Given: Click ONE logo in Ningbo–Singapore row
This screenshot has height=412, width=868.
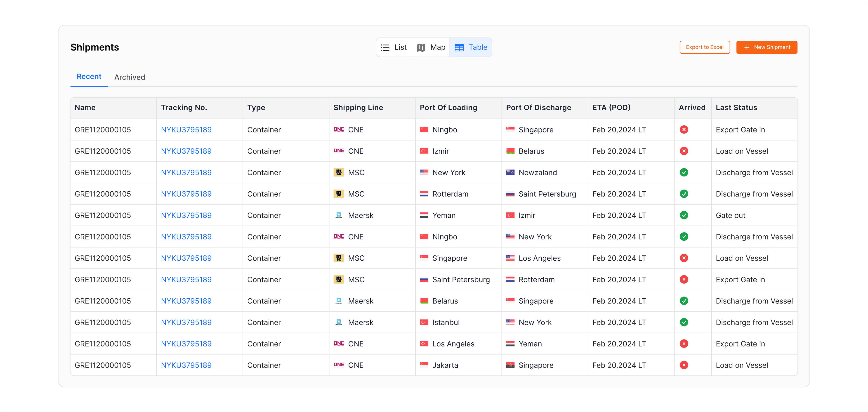Looking at the screenshot, I should 339,129.
